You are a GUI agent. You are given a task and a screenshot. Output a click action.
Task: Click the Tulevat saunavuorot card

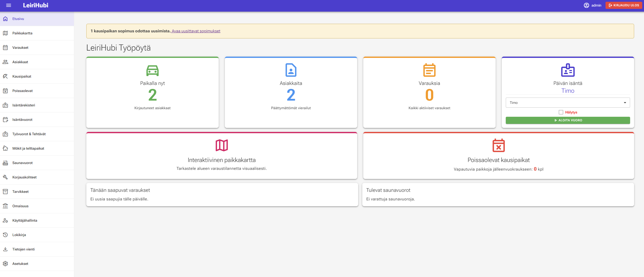pyautogui.click(x=498, y=195)
